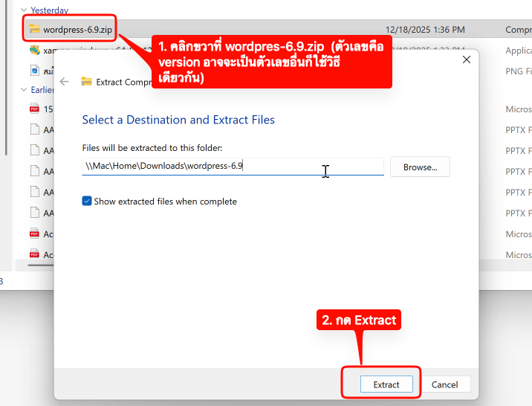This screenshot has height=406, width=532.
Task: Toggle Show extracted files when complete checkbox
Action: [x=87, y=202]
